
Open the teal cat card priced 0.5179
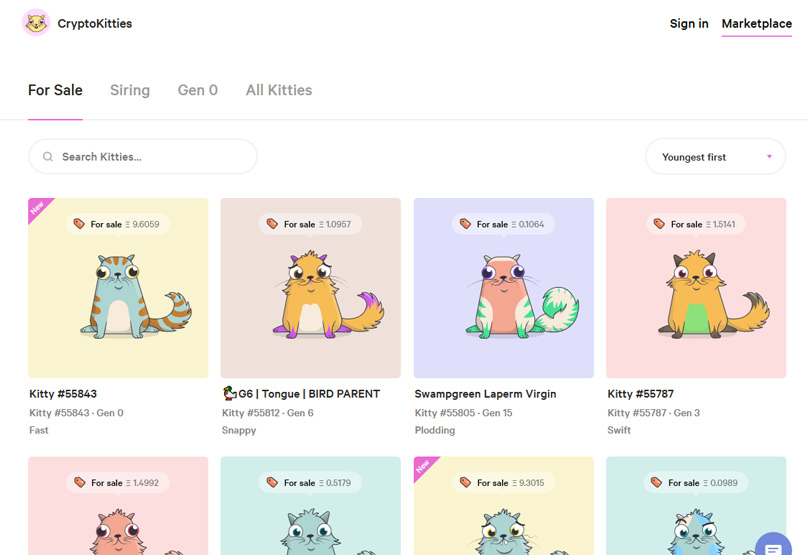[x=311, y=506]
